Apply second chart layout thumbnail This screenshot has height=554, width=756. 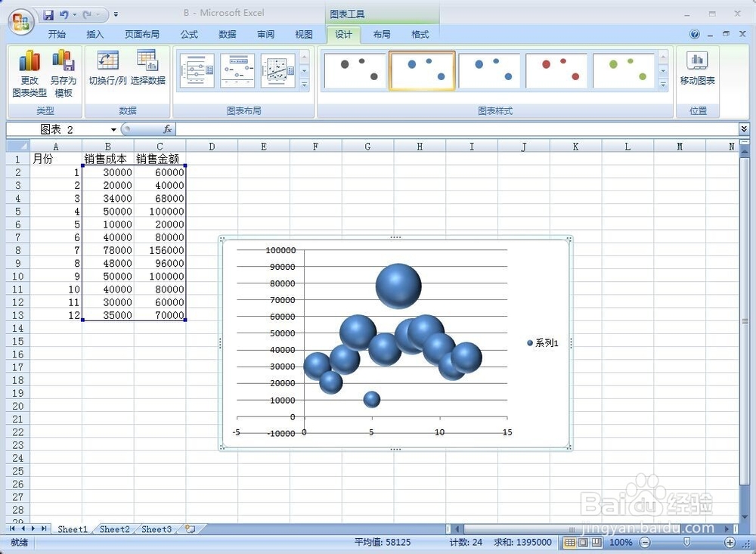click(237, 71)
